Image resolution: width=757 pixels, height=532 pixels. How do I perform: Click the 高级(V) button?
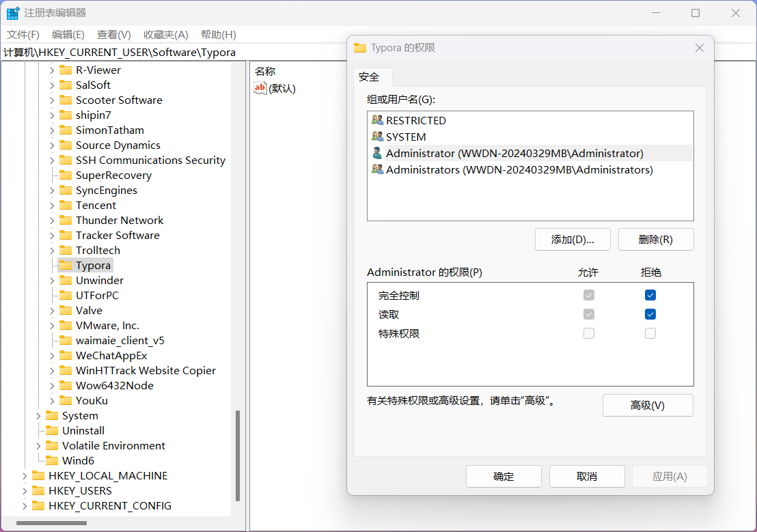click(x=647, y=405)
